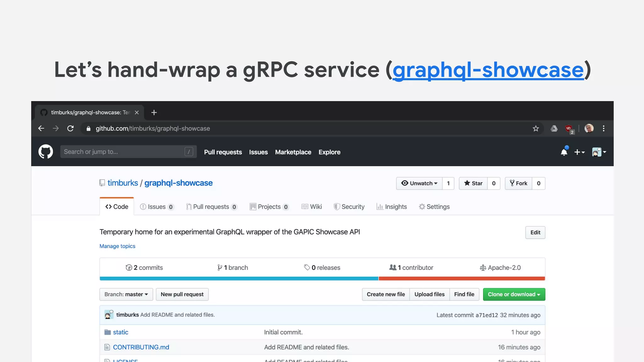This screenshot has height=362, width=644.
Task: Bookmark page with star icon in address bar
Action: pyautogui.click(x=536, y=128)
